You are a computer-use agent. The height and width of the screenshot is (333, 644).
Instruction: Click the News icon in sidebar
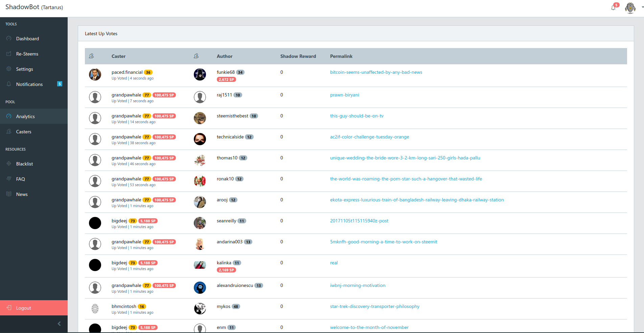[x=9, y=194]
